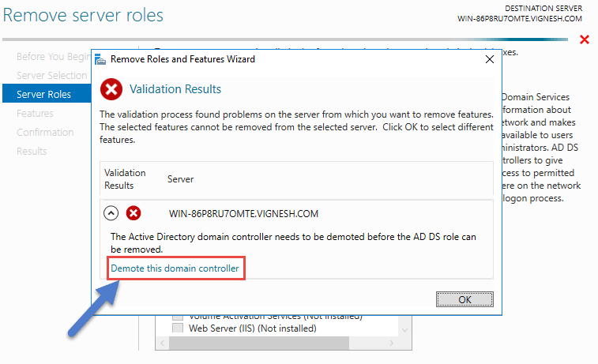Image resolution: width=598 pixels, height=364 pixels.
Task: Click the red error icon beside the Validation Results heading
Action: point(111,89)
